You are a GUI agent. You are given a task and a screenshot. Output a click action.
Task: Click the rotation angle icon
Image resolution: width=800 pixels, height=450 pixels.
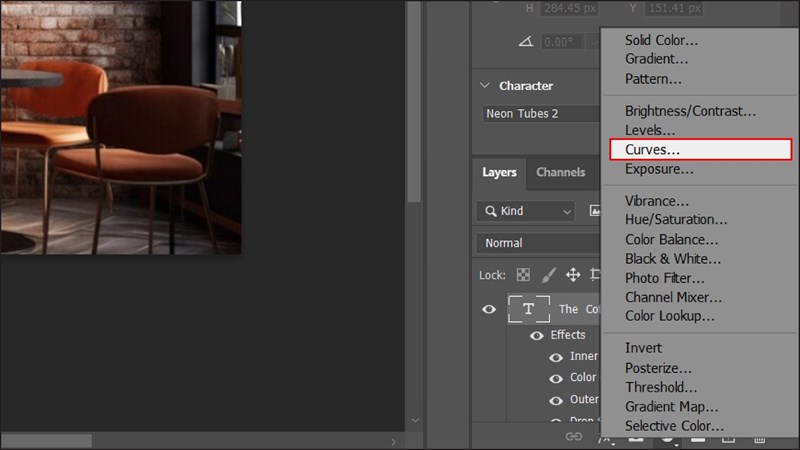tap(526, 41)
